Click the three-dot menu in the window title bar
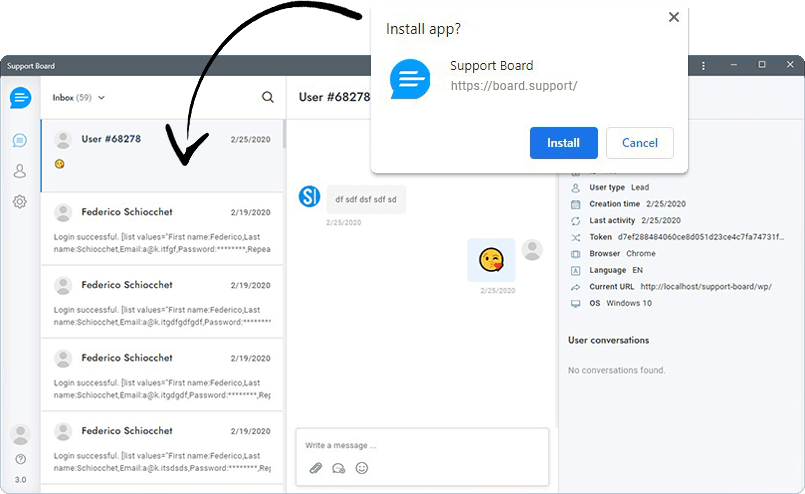This screenshot has height=494, width=805. pyautogui.click(x=703, y=66)
